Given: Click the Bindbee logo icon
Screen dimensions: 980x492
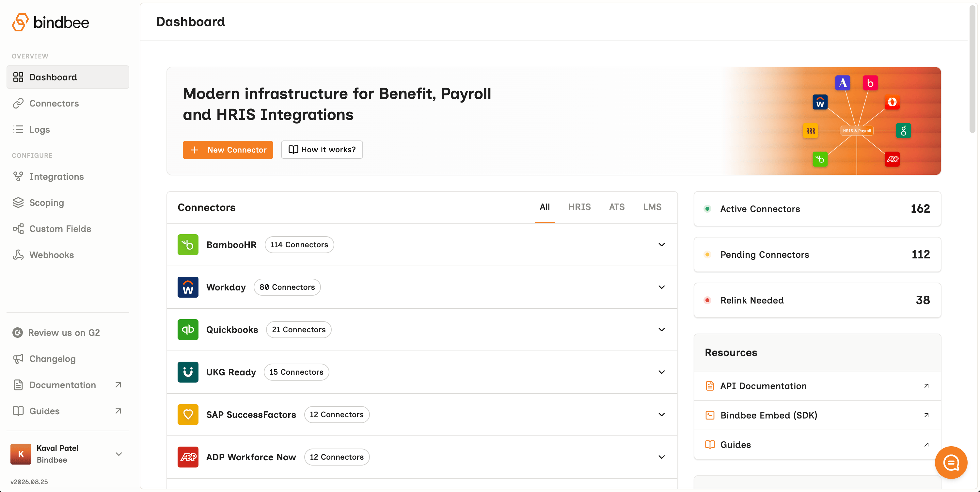Looking at the screenshot, I should click(x=20, y=22).
